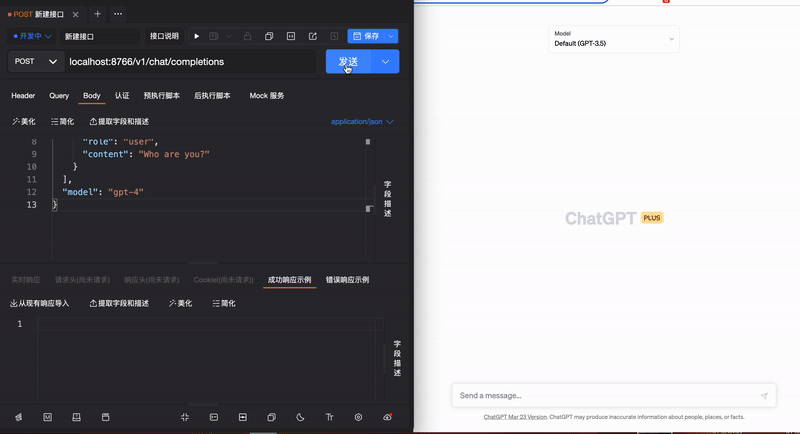
Task: Click 提取字段和描述 in the response example toolbar
Action: pos(119,303)
